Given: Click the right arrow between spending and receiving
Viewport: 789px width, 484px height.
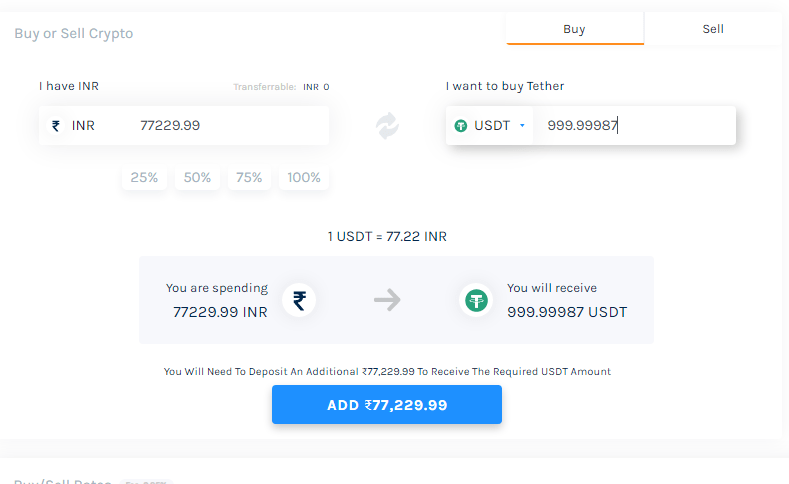Looking at the screenshot, I should coord(387,300).
